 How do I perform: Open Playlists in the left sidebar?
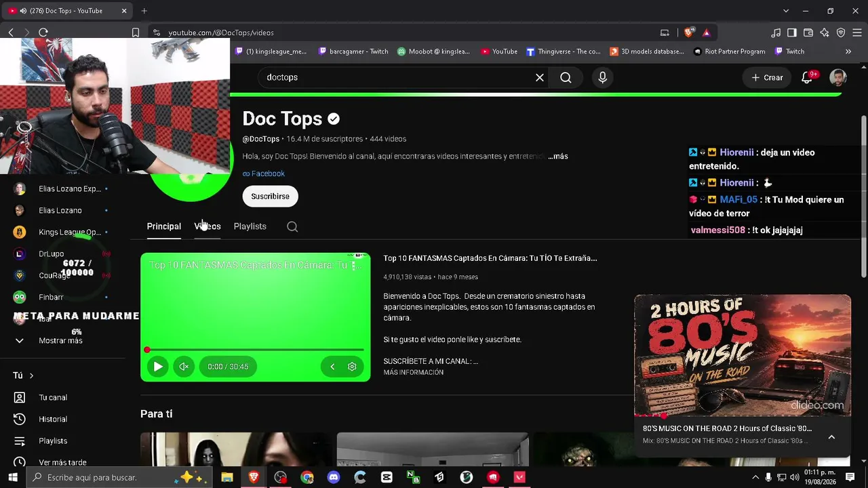pos(53,441)
